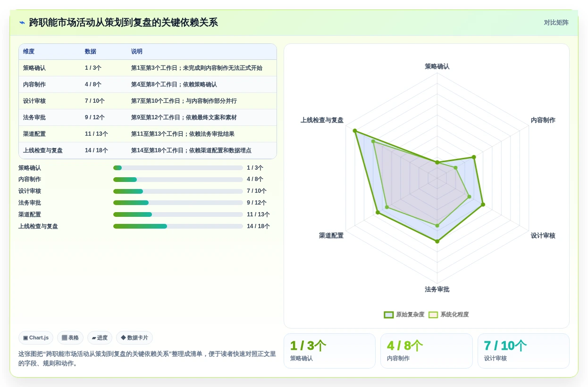Click description 第4至第8个工作日；依赖策略确认
588x387 pixels.
174,84
